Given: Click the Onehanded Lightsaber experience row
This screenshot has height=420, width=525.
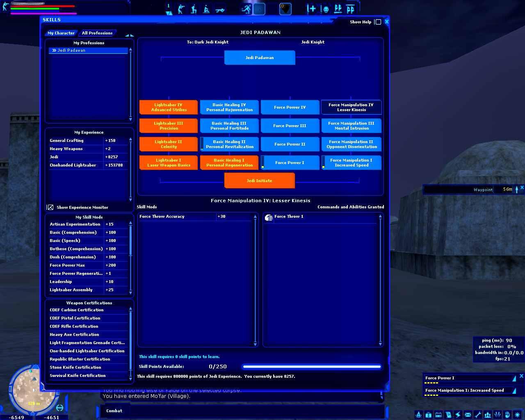Looking at the screenshot, I should (x=89, y=165).
